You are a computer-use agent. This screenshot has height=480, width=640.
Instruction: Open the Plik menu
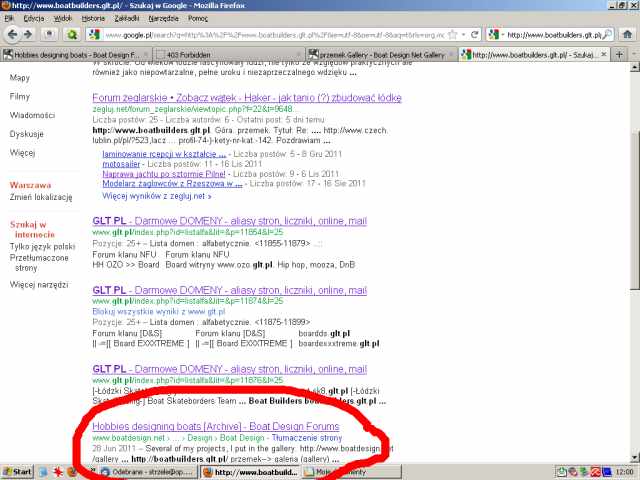pos(9,18)
